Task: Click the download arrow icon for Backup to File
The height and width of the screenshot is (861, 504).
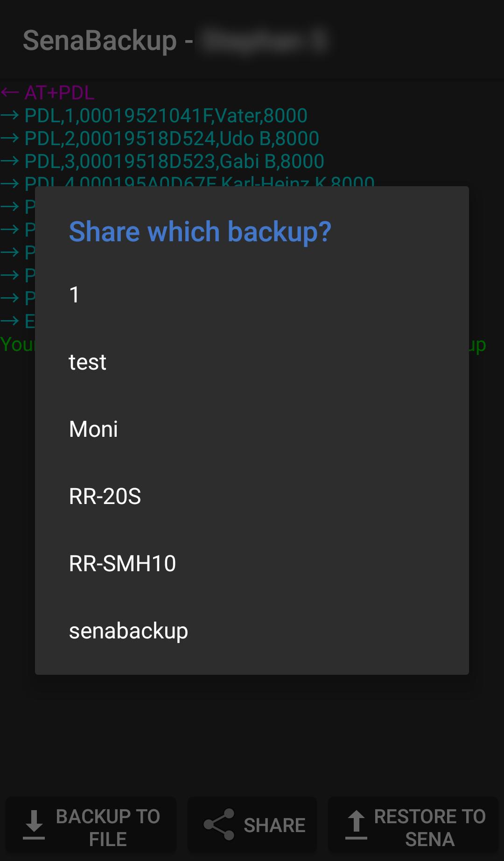Action: (x=34, y=825)
